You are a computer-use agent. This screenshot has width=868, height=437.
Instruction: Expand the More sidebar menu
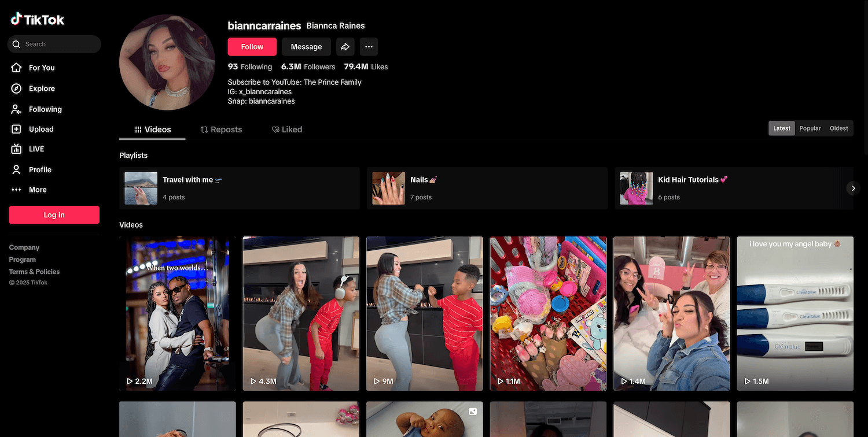37,190
